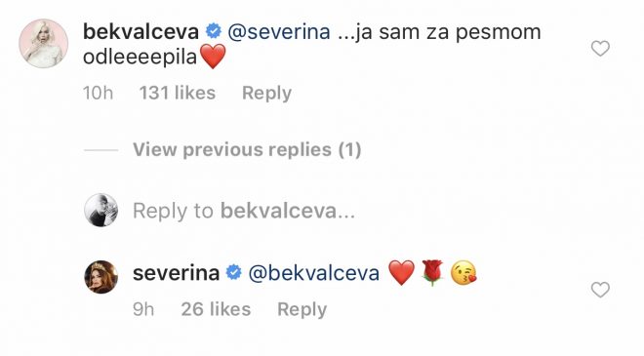Screen dimensions: 644x356
Task: Follow the @severina mention
Action: pyautogui.click(x=279, y=32)
